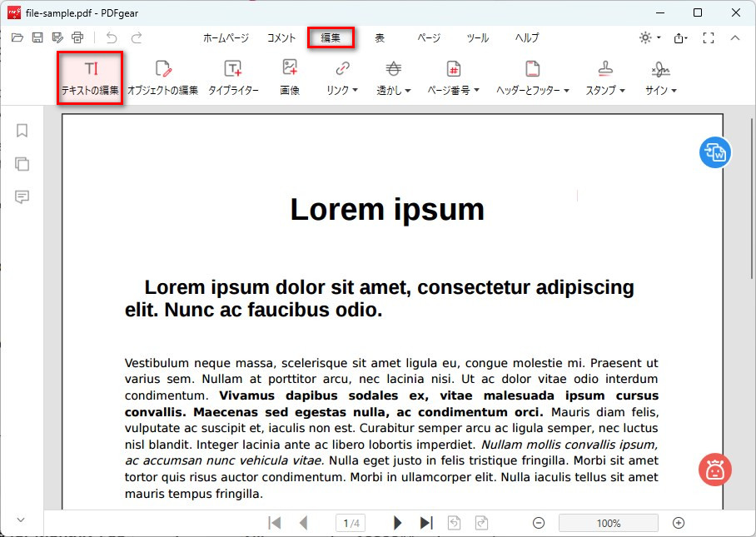Insert an image with the 画像 tool

click(x=290, y=77)
